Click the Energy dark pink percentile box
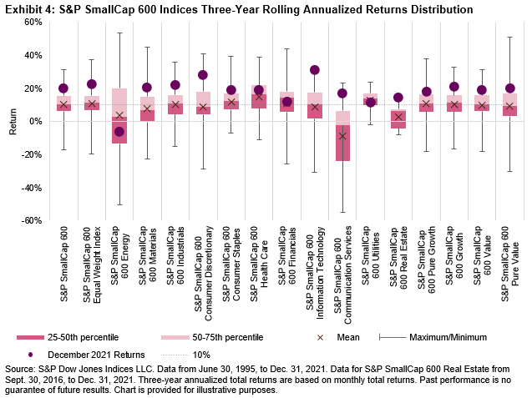Viewport: 532px width, 398px height. pyautogui.click(x=119, y=129)
